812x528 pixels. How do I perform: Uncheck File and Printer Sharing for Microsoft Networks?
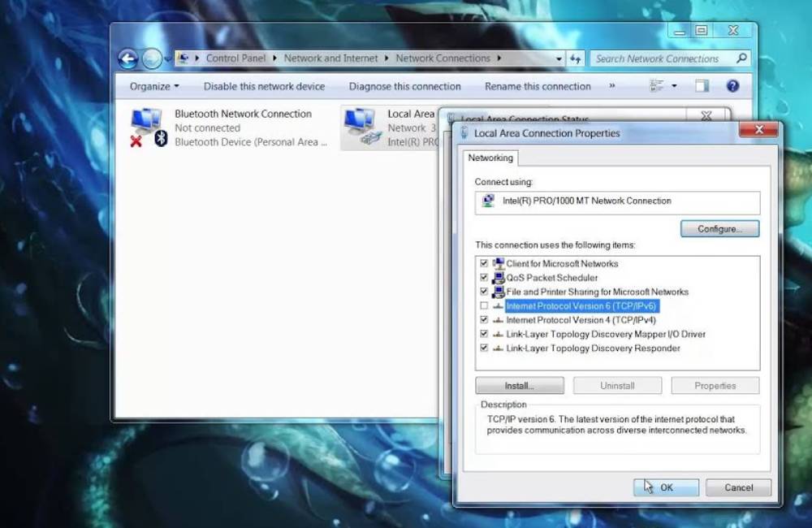click(x=484, y=291)
